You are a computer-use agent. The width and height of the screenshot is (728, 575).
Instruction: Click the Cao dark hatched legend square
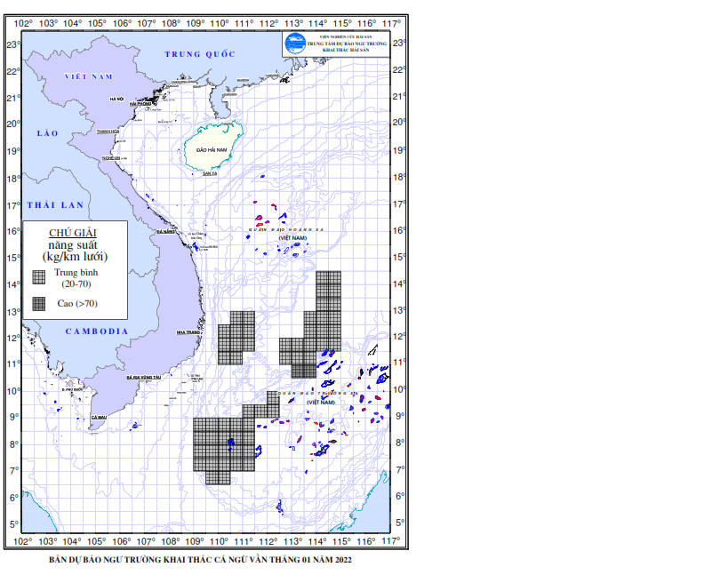point(39,304)
